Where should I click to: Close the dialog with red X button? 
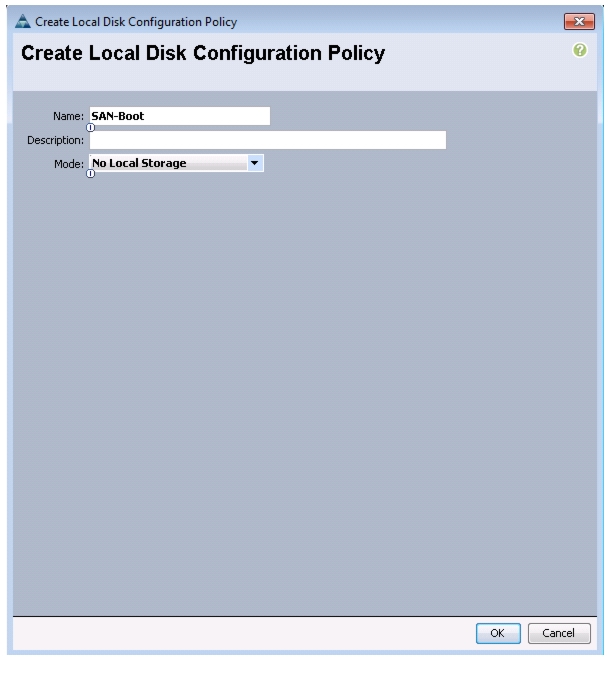579,22
